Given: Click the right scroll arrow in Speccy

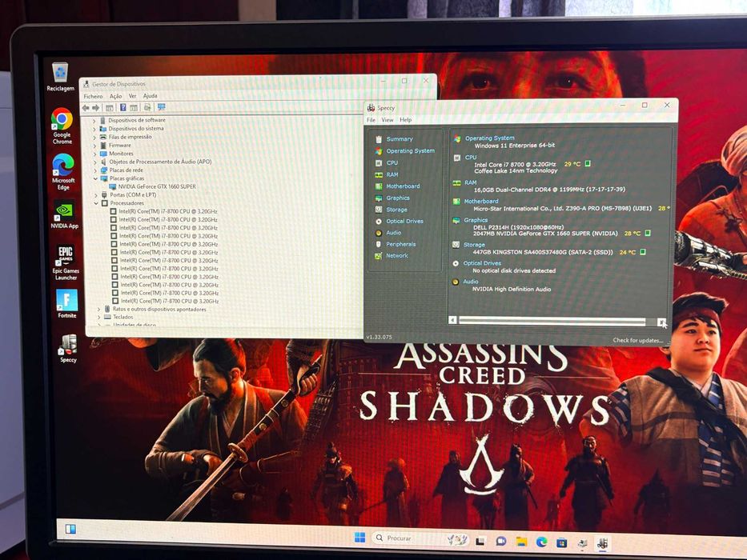Looking at the screenshot, I should coord(661,323).
